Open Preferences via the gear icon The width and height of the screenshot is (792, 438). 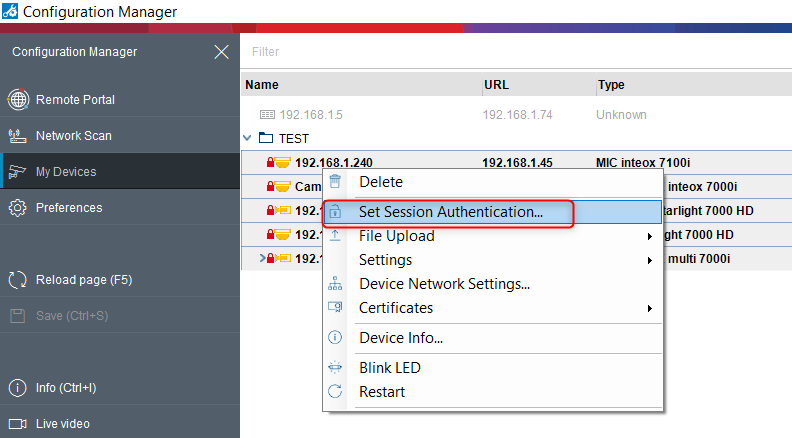(17, 208)
